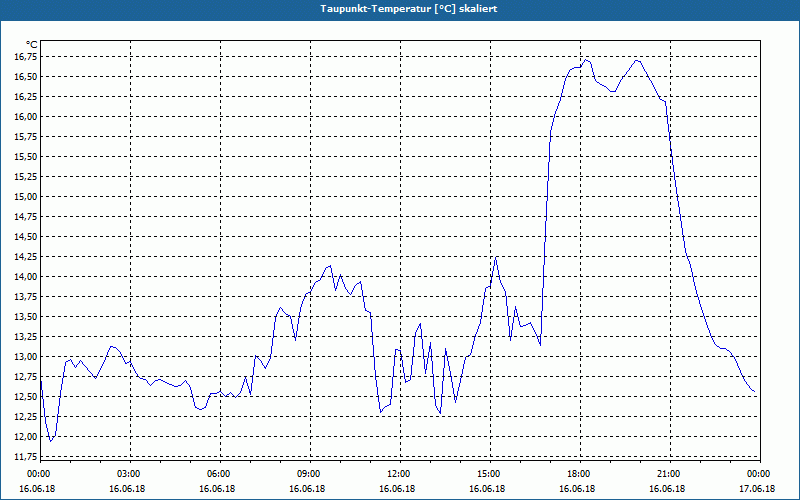Select the 16,50 y-axis label
The width and height of the screenshot is (800, 500).
coord(26,77)
